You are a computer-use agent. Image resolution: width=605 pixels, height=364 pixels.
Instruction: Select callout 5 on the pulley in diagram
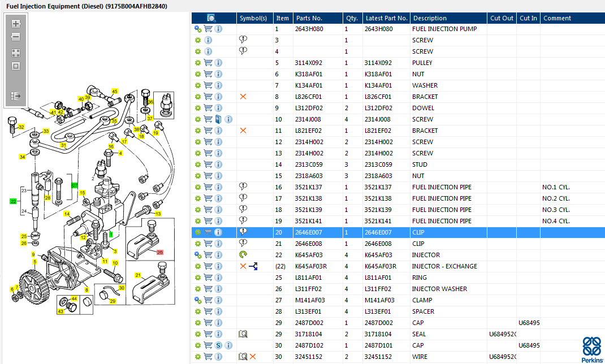point(34,262)
